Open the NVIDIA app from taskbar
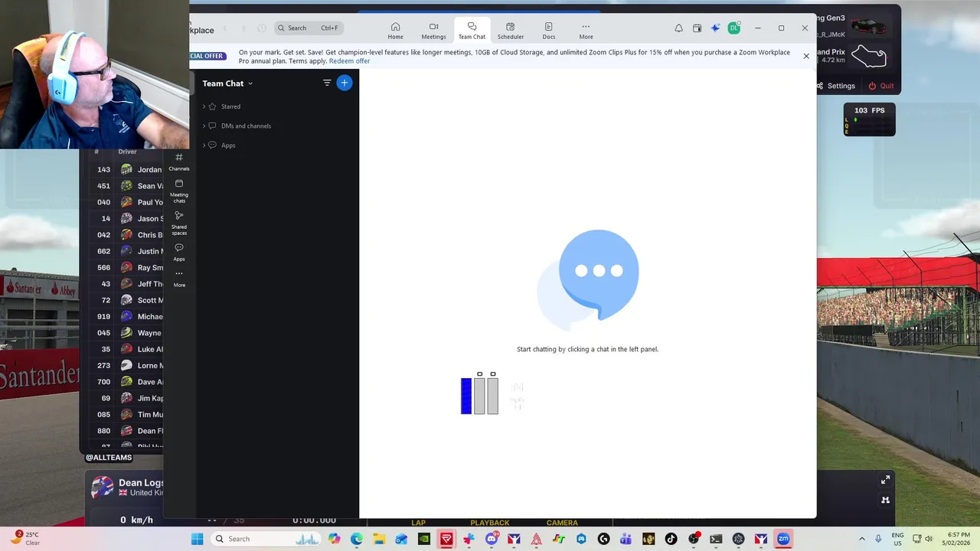Screen dimensions: 980x551 click(424, 539)
